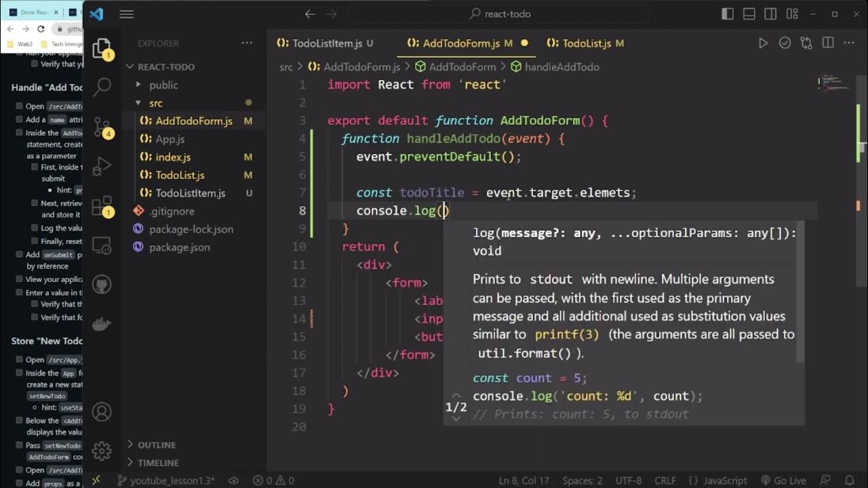
Task: Open the Customize Layout icon
Action: [x=793, y=14]
